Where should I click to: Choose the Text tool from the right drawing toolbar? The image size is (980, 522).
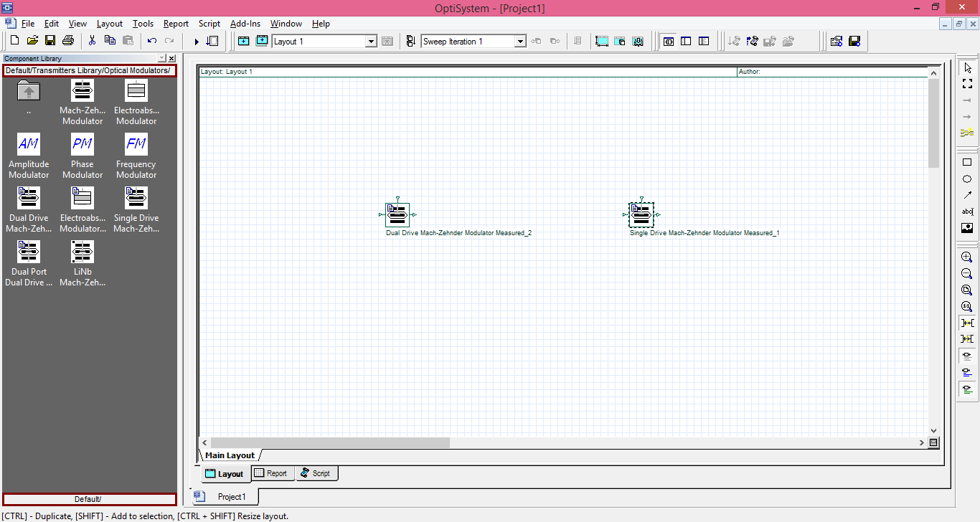pos(966,211)
